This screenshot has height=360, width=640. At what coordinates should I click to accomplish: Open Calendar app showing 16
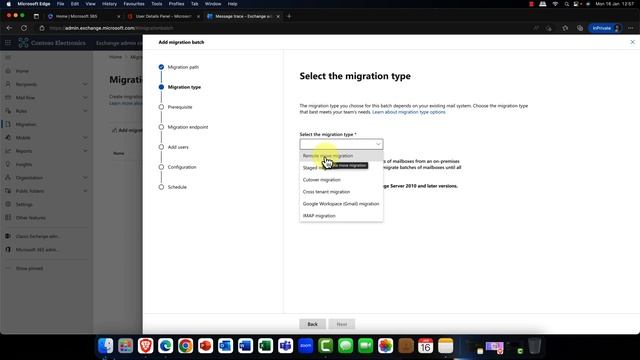(x=425, y=346)
